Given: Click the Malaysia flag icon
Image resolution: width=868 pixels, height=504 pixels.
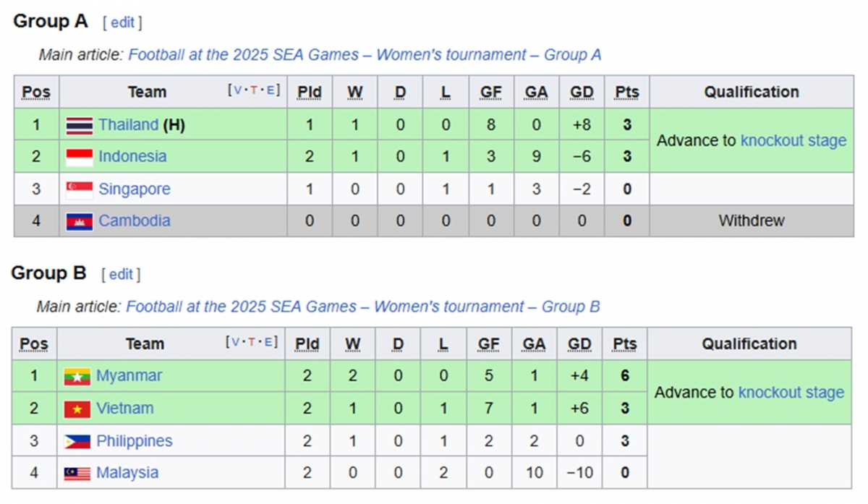Looking at the screenshot, I should (x=77, y=474).
